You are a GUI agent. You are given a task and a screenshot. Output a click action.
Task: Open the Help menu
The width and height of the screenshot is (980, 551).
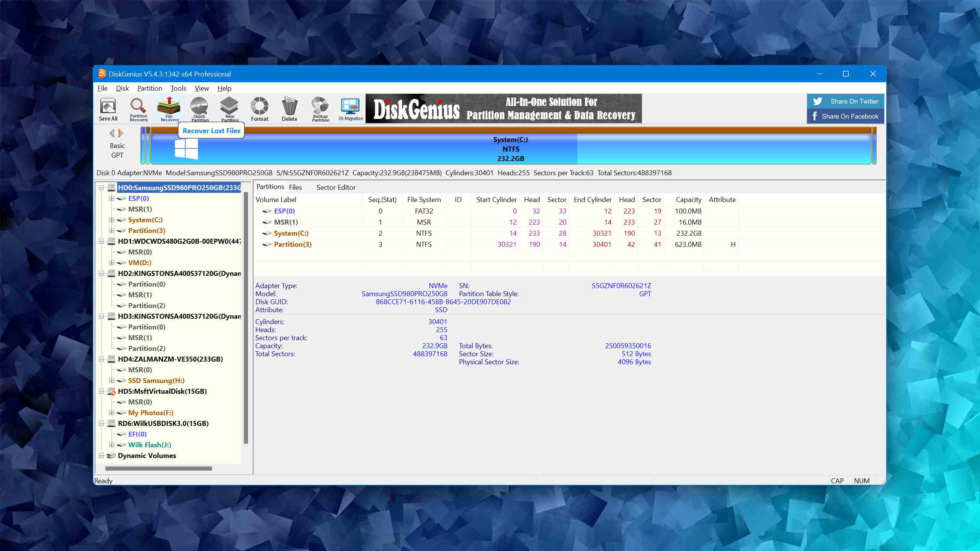(x=224, y=88)
